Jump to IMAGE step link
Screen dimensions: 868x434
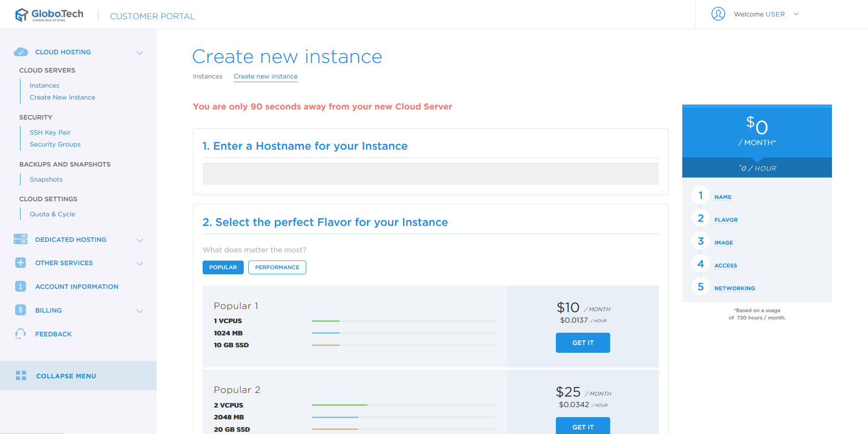[x=724, y=243]
